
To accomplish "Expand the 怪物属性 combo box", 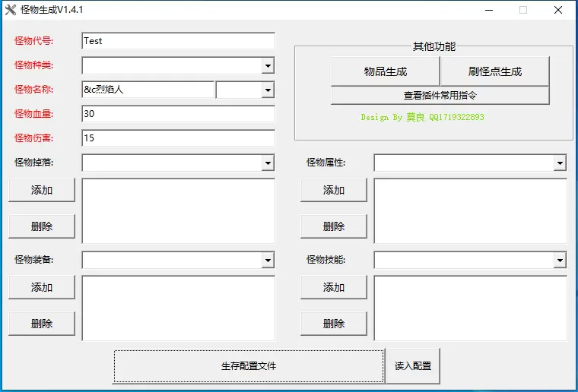I will pos(560,163).
